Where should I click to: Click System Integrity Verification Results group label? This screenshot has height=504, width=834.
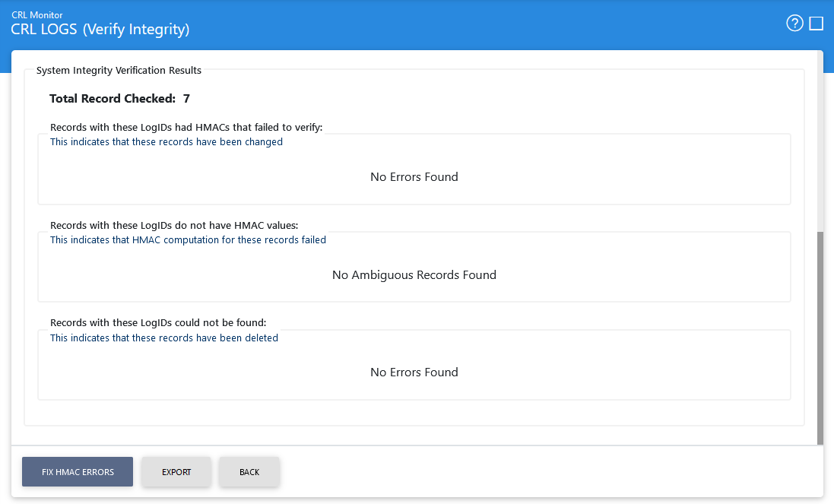[x=119, y=71]
